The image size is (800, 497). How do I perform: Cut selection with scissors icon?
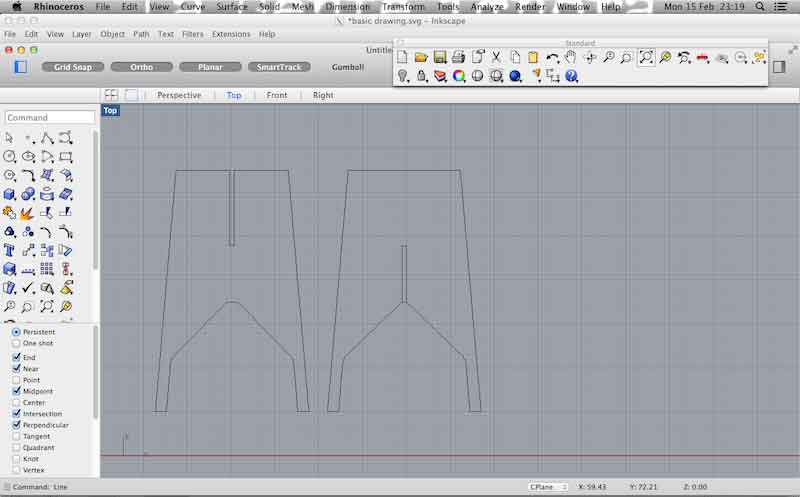pos(496,57)
